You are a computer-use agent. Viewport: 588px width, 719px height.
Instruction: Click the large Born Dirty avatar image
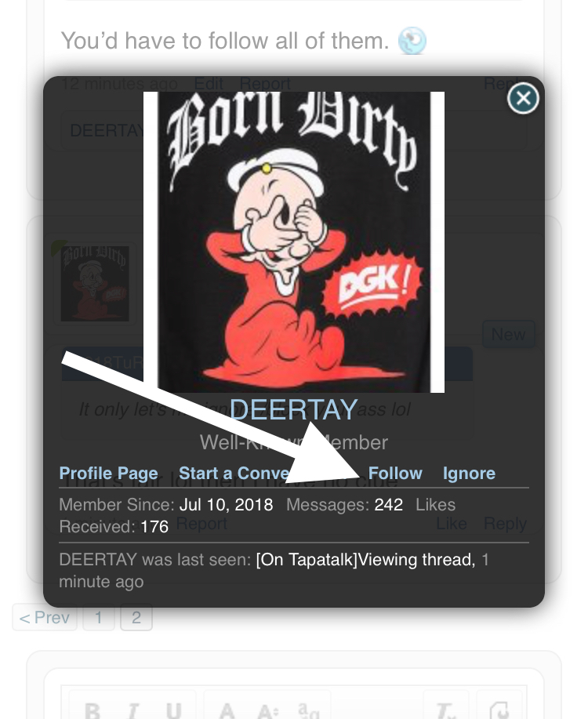click(x=293, y=241)
